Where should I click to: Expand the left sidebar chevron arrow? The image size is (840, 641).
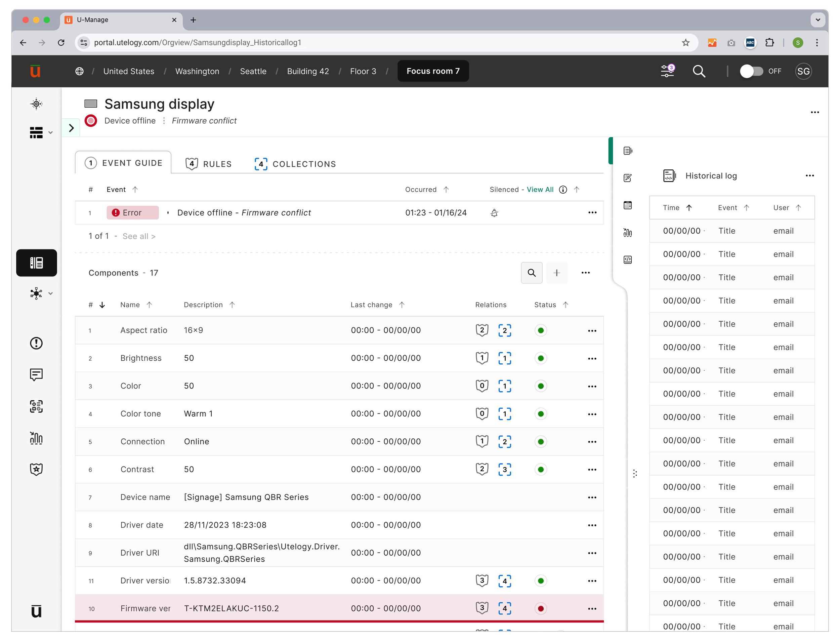[71, 128]
